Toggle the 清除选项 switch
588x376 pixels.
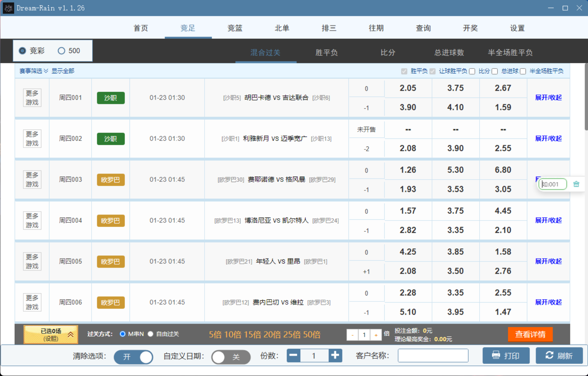(133, 356)
